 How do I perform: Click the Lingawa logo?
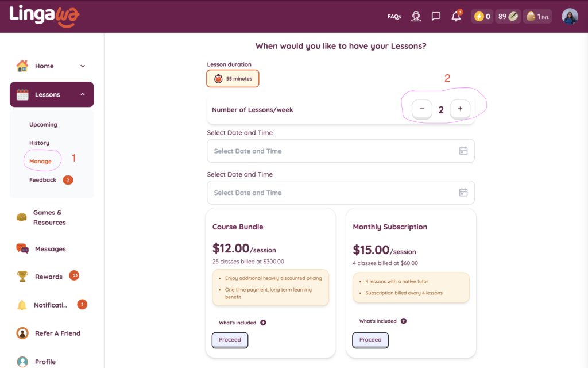point(44,16)
